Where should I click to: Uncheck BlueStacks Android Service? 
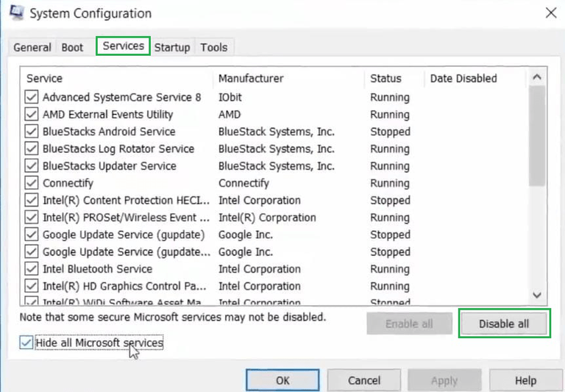tap(32, 132)
